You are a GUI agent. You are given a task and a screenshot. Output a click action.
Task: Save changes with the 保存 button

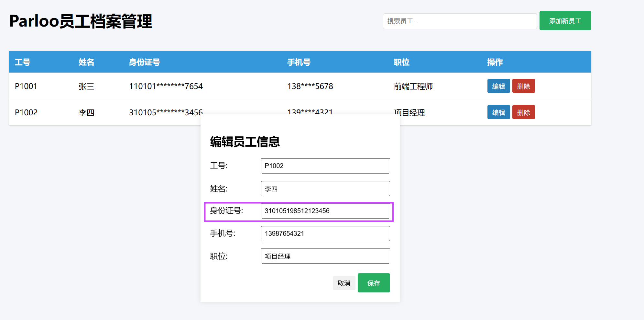click(373, 283)
